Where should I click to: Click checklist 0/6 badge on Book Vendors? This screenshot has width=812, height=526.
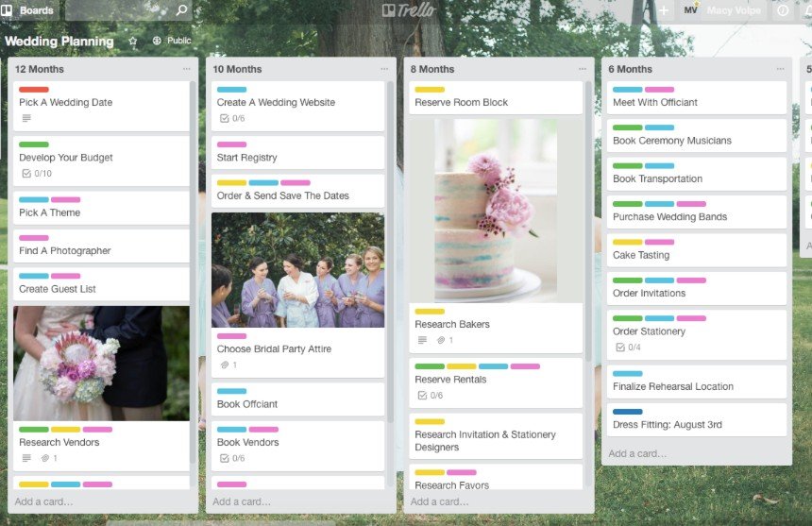[x=232, y=458]
